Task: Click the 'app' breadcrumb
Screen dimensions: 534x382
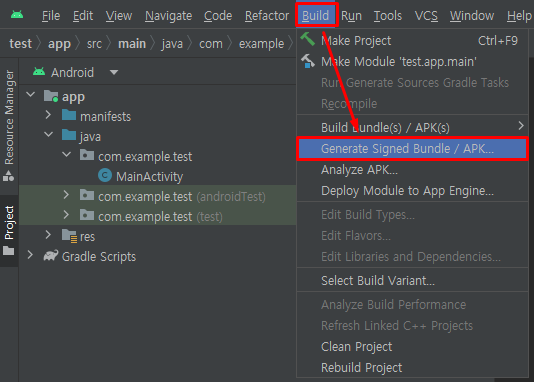Action: [59, 44]
